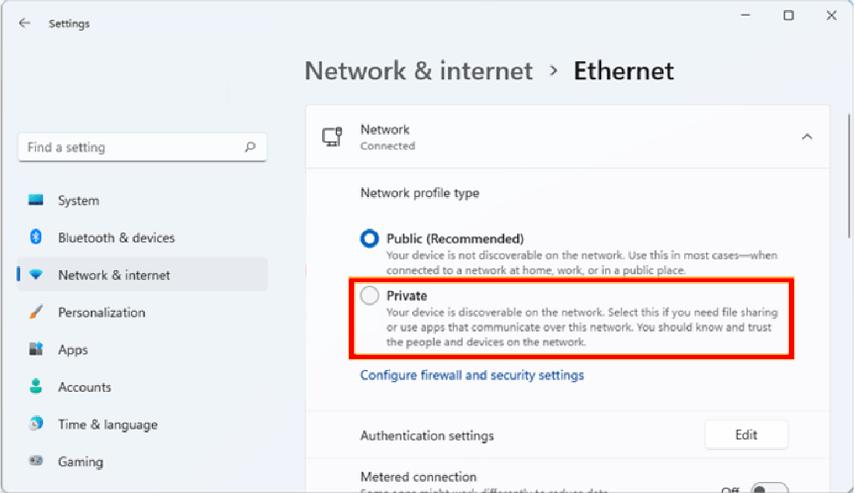Image resolution: width=855 pixels, height=493 pixels.
Task: Click the Accounts person icon
Action: [36, 387]
